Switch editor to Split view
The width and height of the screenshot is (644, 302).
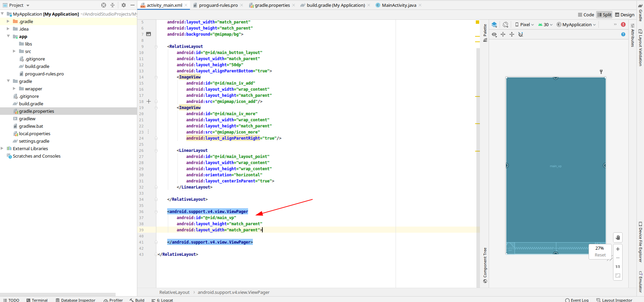click(604, 15)
